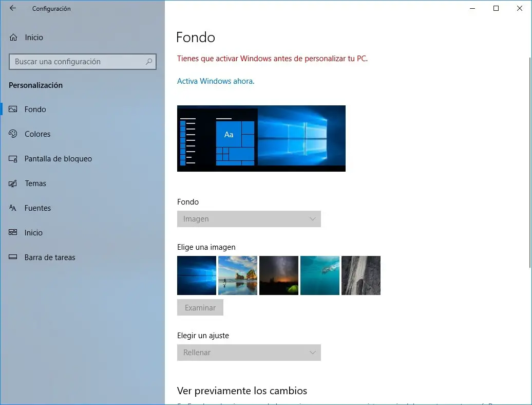Click the search magnifier icon

148,62
